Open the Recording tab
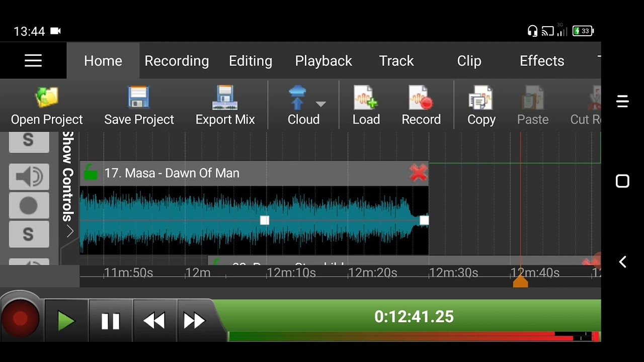 tap(177, 61)
